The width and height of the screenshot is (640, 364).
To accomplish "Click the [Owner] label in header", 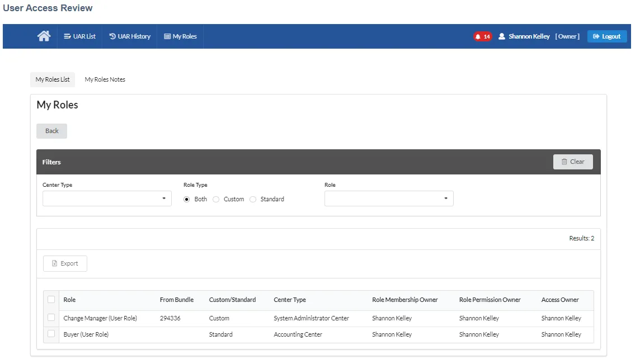I will pyautogui.click(x=567, y=36).
